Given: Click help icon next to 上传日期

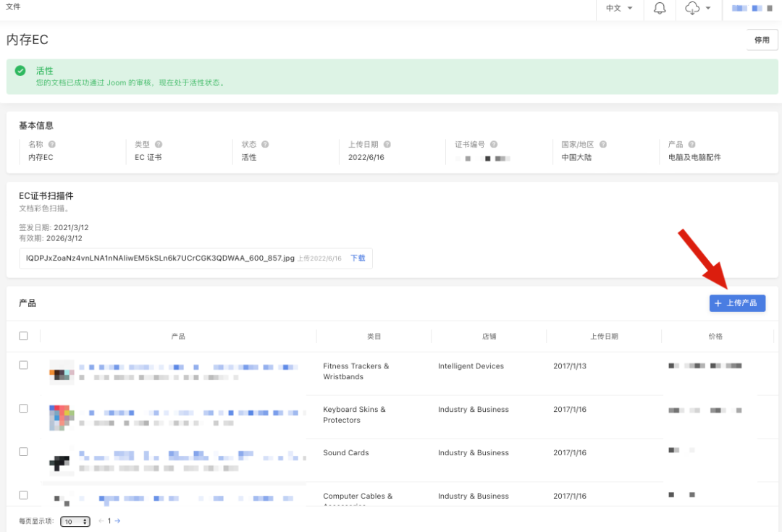Looking at the screenshot, I should (387, 145).
